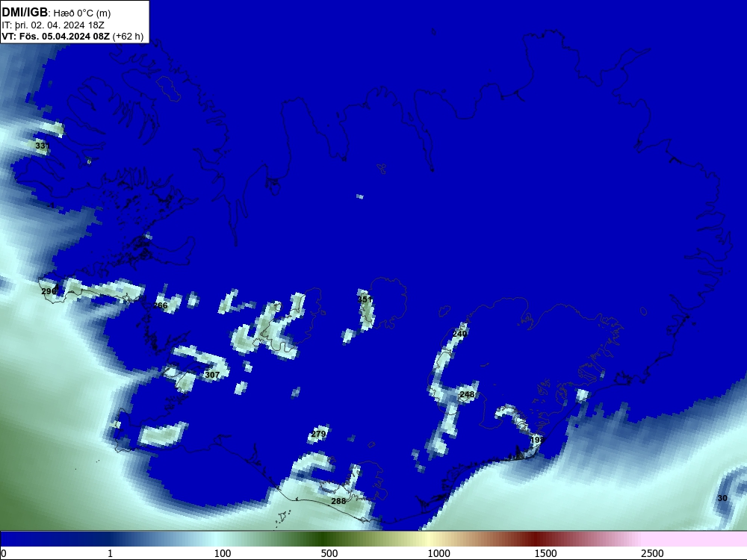This screenshot has height=560, width=747.
Task: Click the 30 value over the sea
Action: point(722,498)
